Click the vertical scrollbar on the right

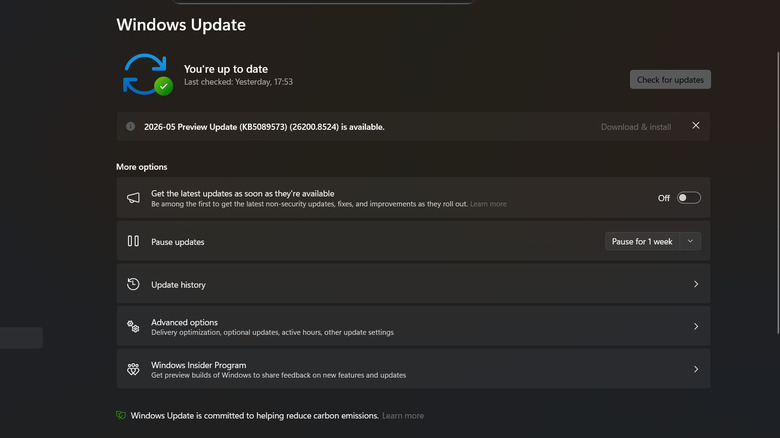pyautogui.click(x=778, y=192)
